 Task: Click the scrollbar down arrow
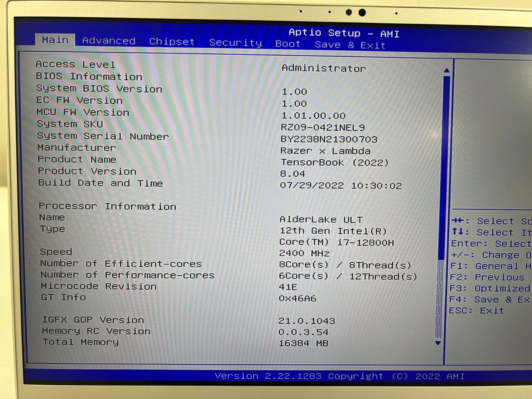click(438, 343)
